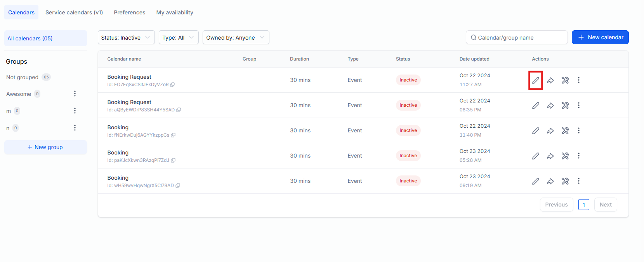The width and height of the screenshot is (644, 262).
Task: Open options menu for Awesome group
Action: (x=75, y=94)
